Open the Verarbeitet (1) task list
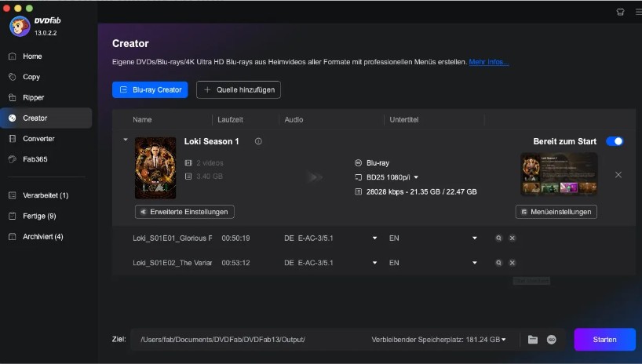The image size is (642, 364). point(46,195)
